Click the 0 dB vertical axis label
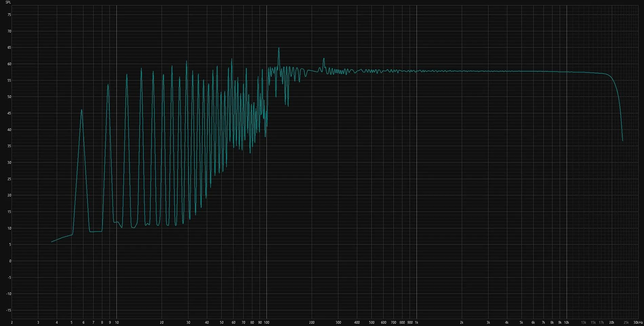 click(x=10, y=261)
